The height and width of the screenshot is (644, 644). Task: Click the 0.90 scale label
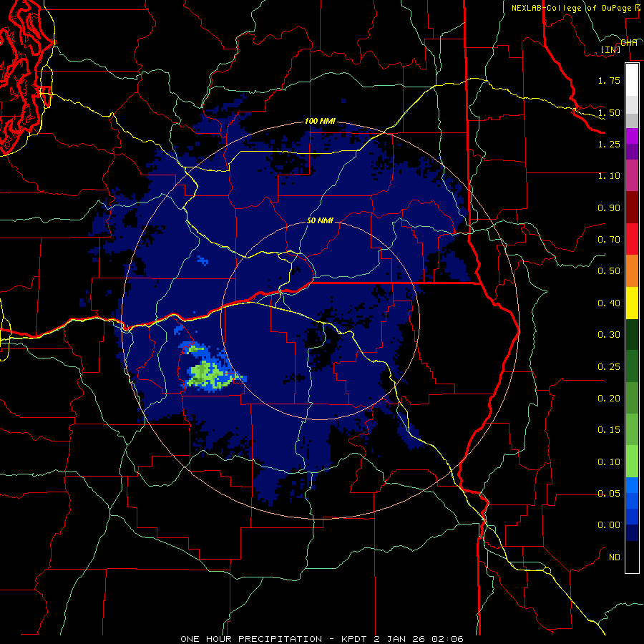pyautogui.click(x=609, y=208)
